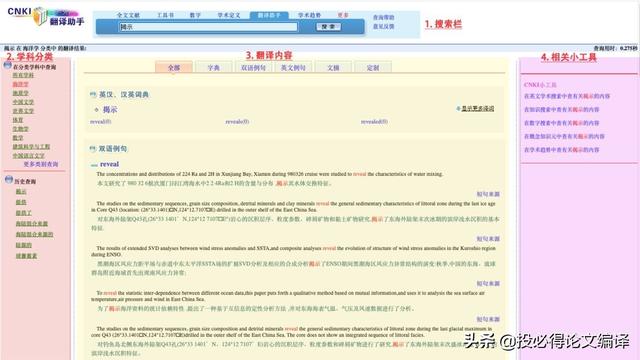Collapse the reveal example group
This screenshot has width=640, height=360.
click(94, 165)
